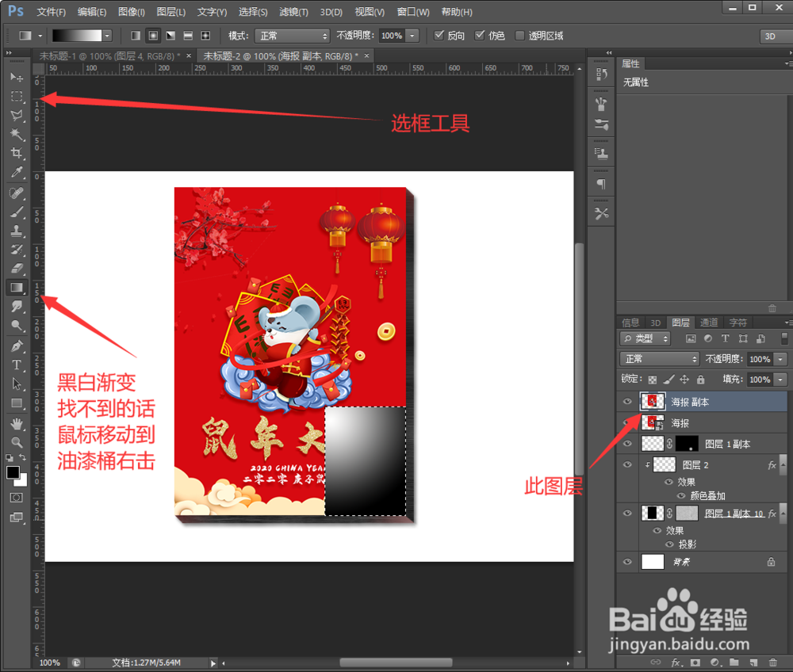Select the Clone Stamp tool
Viewport: 793px width, 672px height.
click(17, 231)
